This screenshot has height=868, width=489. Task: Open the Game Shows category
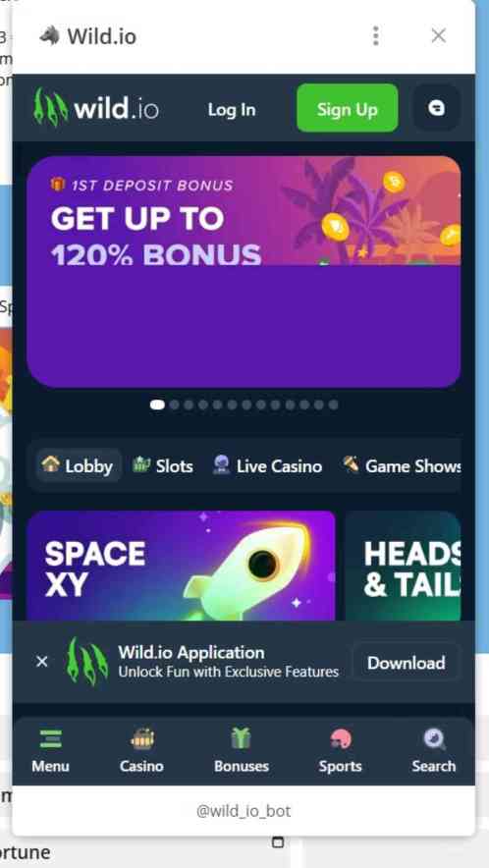[x=402, y=465]
